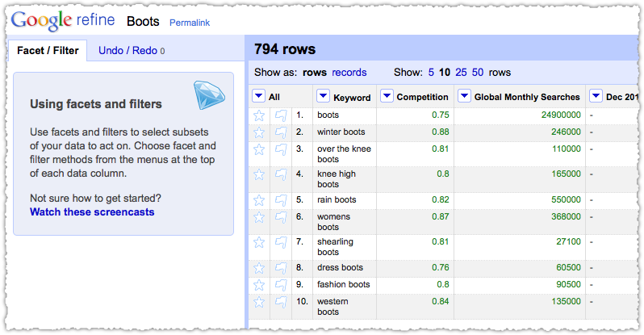This screenshot has height=335, width=644.
Task: Open the Competition column dropdown menu
Action: pyautogui.click(x=387, y=96)
